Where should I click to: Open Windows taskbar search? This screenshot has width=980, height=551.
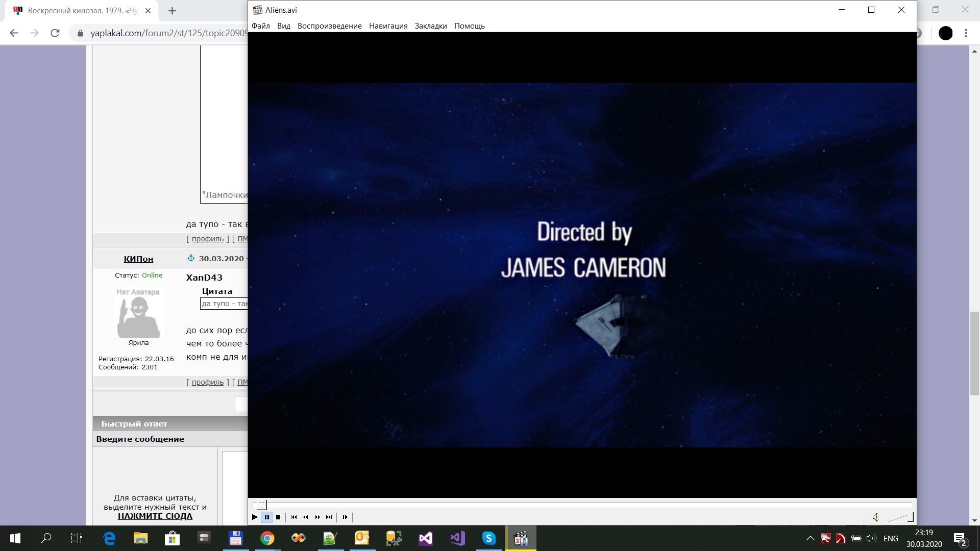pos(46,538)
